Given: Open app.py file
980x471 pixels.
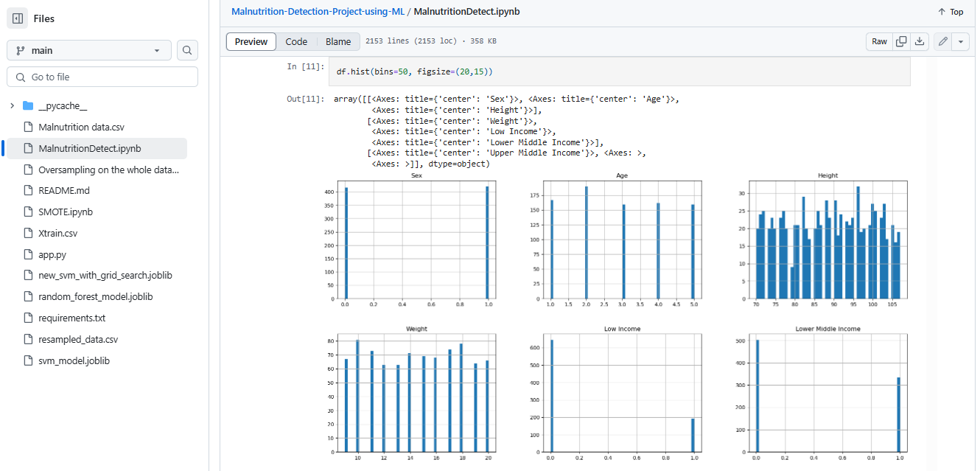Looking at the screenshot, I should pos(52,254).
